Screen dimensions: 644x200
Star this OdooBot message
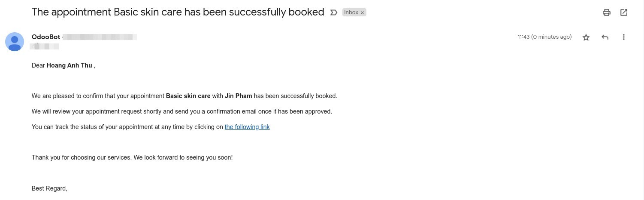tap(586, 37)
